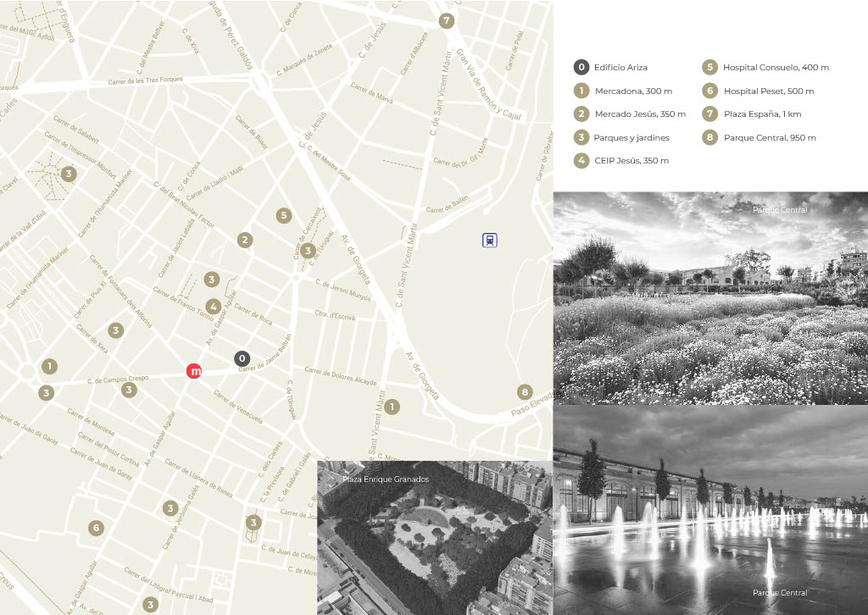Click the legend's number 0 Edificio Ariza icon
This screenshot has width=868, height=615.
(581, 67)
